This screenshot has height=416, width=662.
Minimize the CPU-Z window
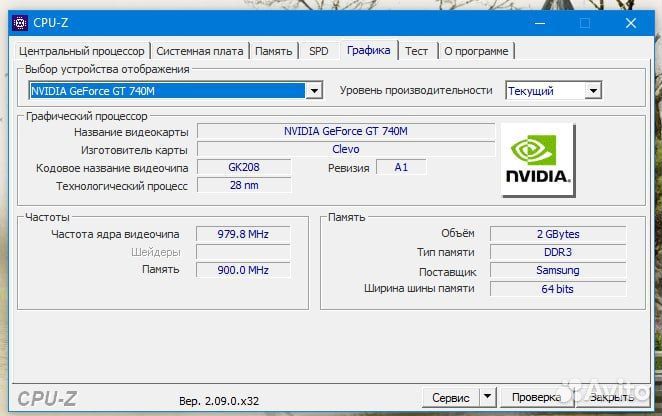tap(540, 23)
